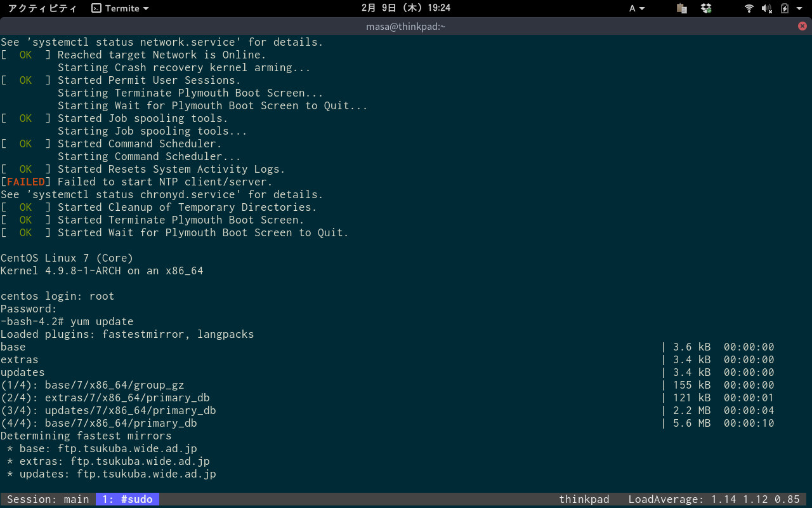
Task: Click the Termite terminal icon in the top bar
Action: [x=96, y=8]
